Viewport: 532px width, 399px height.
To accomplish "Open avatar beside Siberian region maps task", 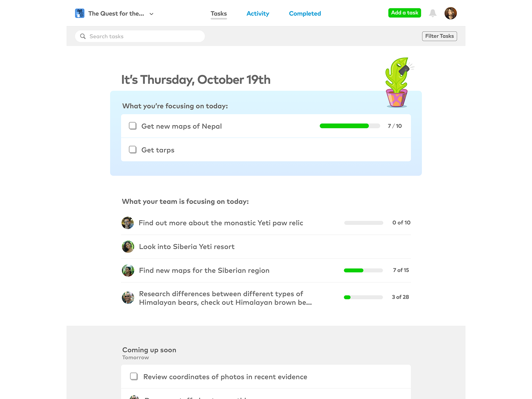I will tap(128, 271).
